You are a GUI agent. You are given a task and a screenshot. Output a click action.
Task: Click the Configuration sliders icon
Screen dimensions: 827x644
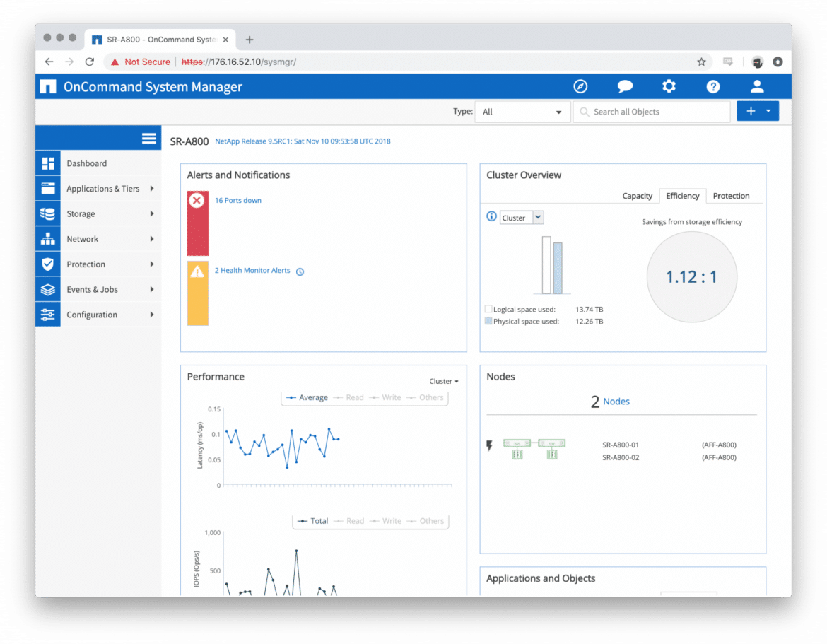[48, 315]
